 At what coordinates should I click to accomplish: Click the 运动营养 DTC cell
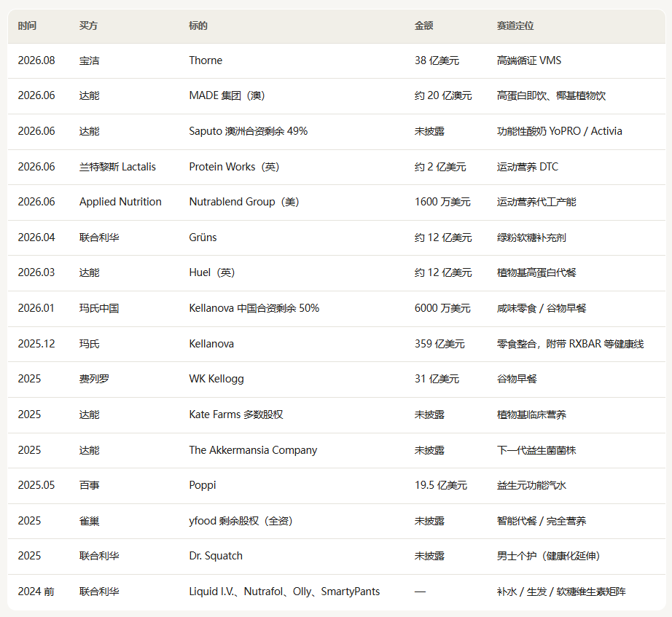528,167
